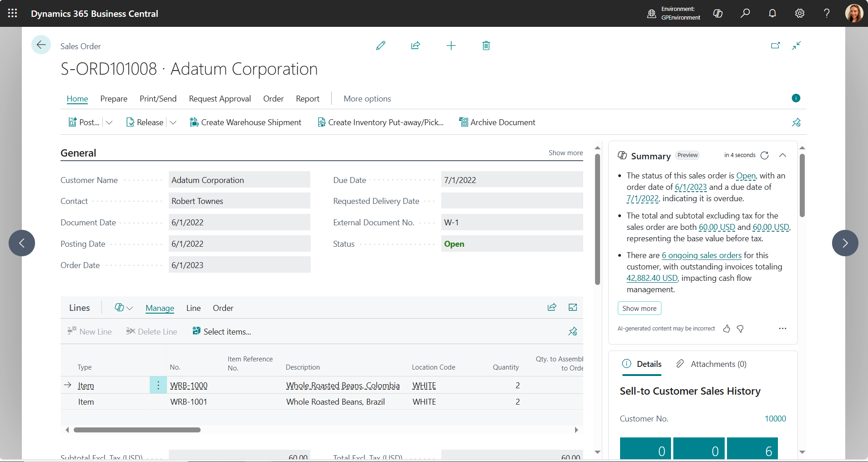Open the notifications bell
The image size is (868, 462).
coord(772,13)
